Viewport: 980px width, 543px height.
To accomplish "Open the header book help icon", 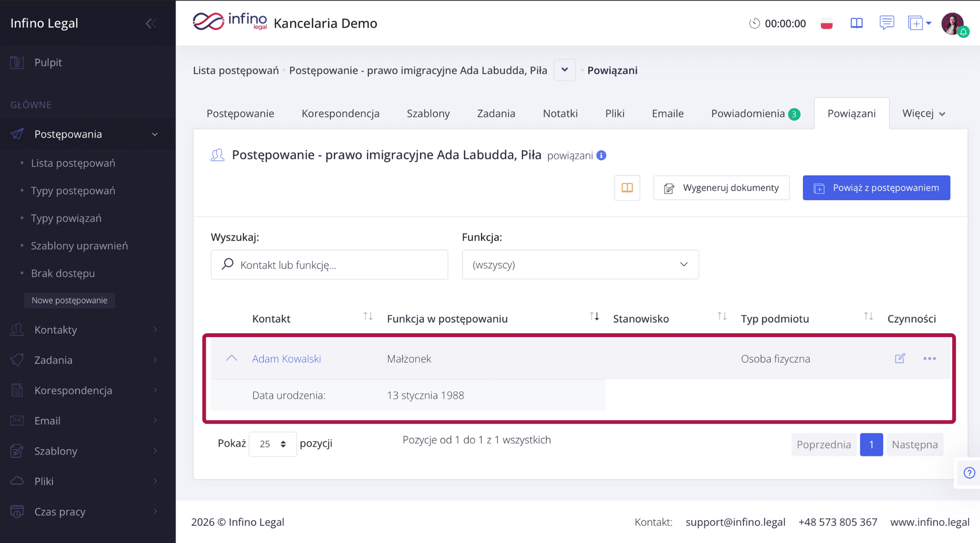I will [856, 23].
